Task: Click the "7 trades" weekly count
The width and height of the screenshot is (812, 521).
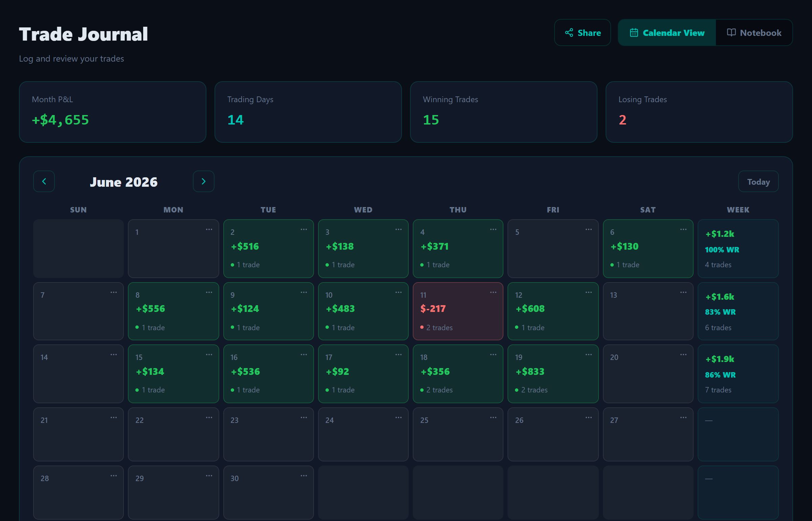Action: [x=718, y=390]
